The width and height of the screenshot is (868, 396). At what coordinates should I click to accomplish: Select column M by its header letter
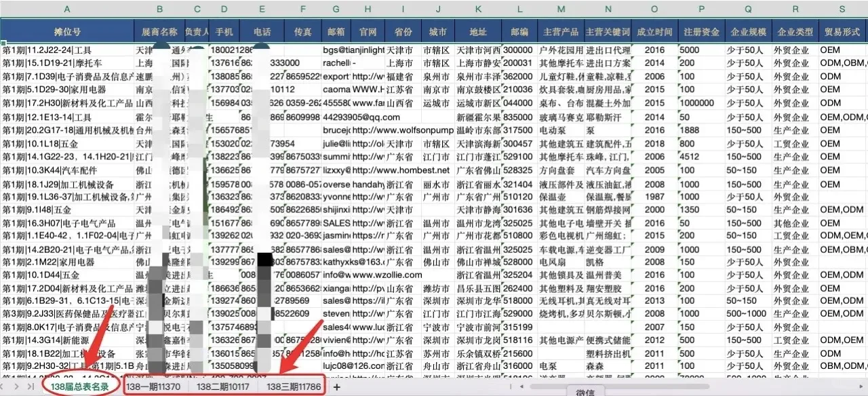coord(560,9)
